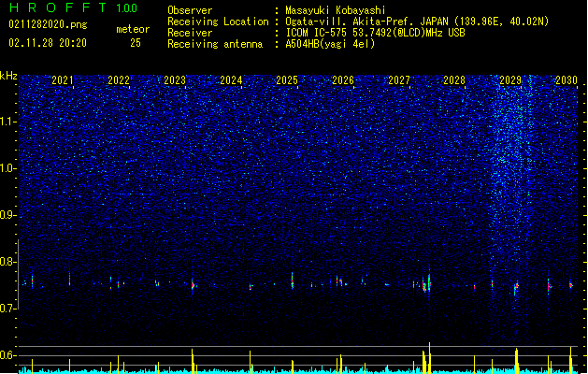Click the Observer label
This screenshot has width=588, height=374.
click(190, 10)
